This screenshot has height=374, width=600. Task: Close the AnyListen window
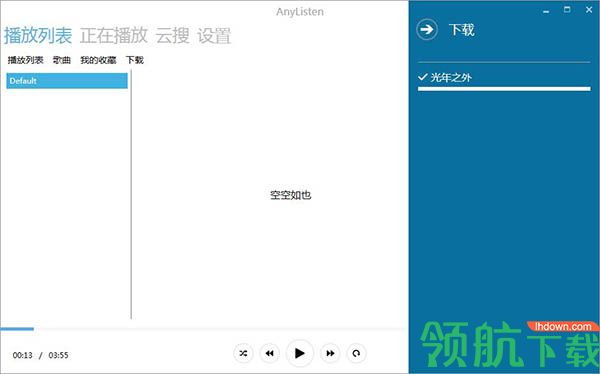(x=589, y=10)
